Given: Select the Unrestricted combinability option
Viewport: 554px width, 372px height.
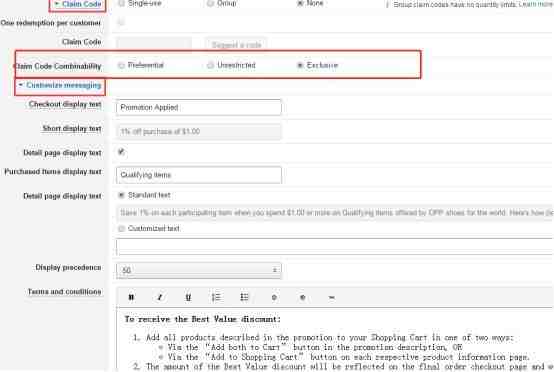Looking at the screenshot, I should [211, 65].
